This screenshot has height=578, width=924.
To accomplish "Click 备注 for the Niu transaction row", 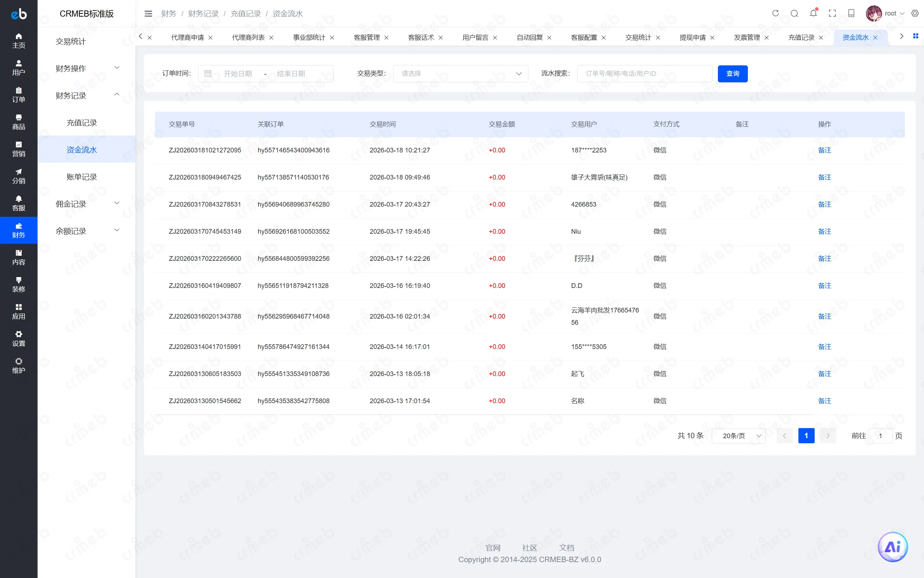I will (824, 231).
